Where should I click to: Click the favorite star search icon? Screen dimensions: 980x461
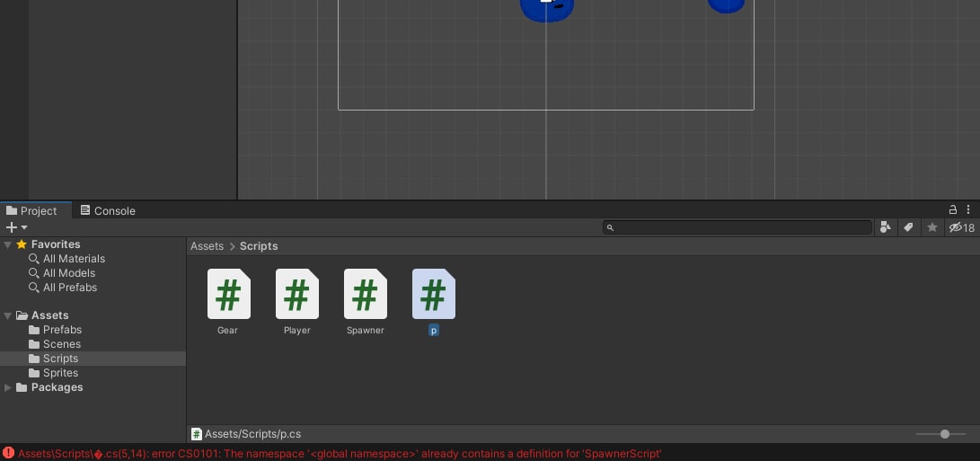(x=931, y=227)
